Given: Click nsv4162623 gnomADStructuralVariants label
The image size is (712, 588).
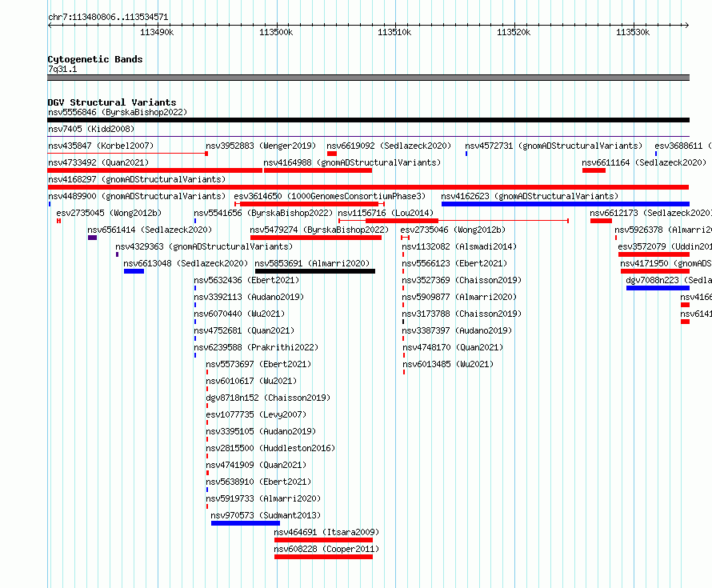Looking at the screenshot, I should click(x=530, y=196).
